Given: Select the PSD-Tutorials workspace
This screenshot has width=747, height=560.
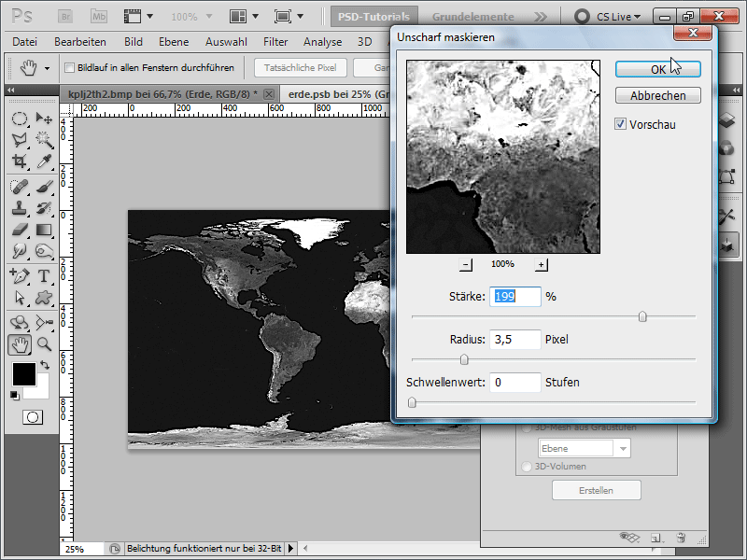Looking at the screenshot, I should tap(374, 17).
